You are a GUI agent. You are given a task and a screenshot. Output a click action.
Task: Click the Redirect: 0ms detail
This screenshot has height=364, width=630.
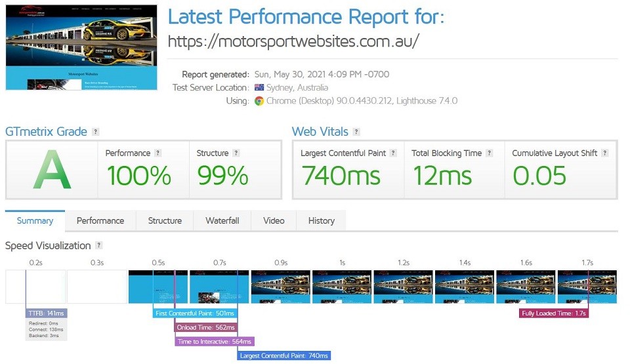tap(43, 323)
